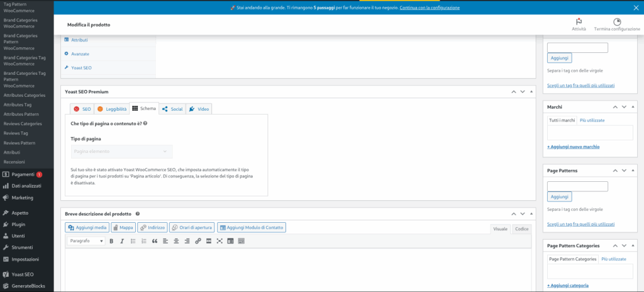Viewport: 644px width, 292px height.
Task: Collapse the Marchi panel
Action: [633, 107]
